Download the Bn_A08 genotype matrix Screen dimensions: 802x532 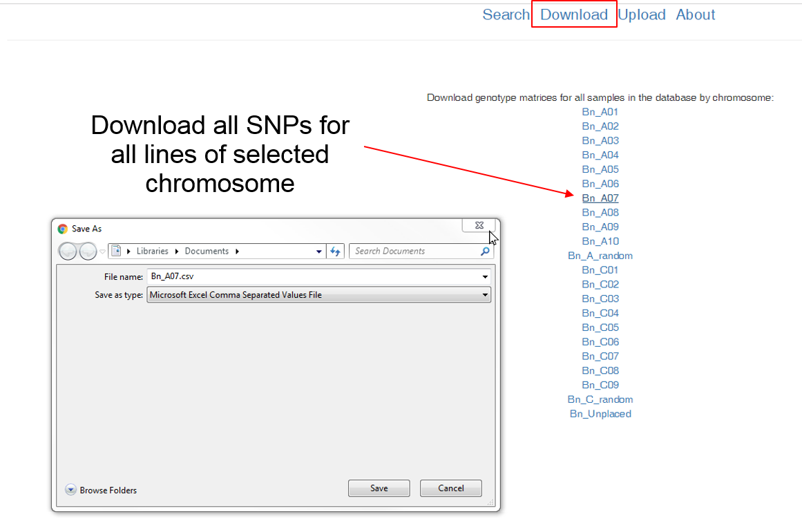pyautogui.click(x=600, y=212)
